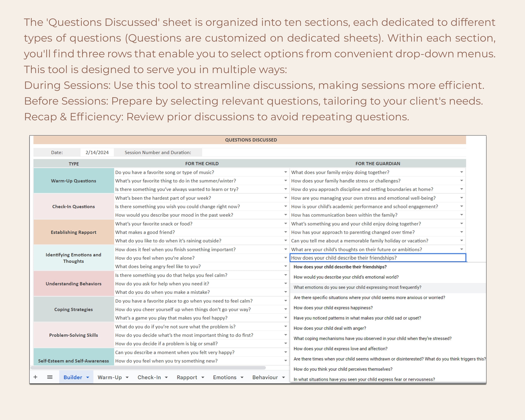Expand dropdown for big or small problem question
The width and height of the screenshot is (525, 420).
(x=286, y=343)
